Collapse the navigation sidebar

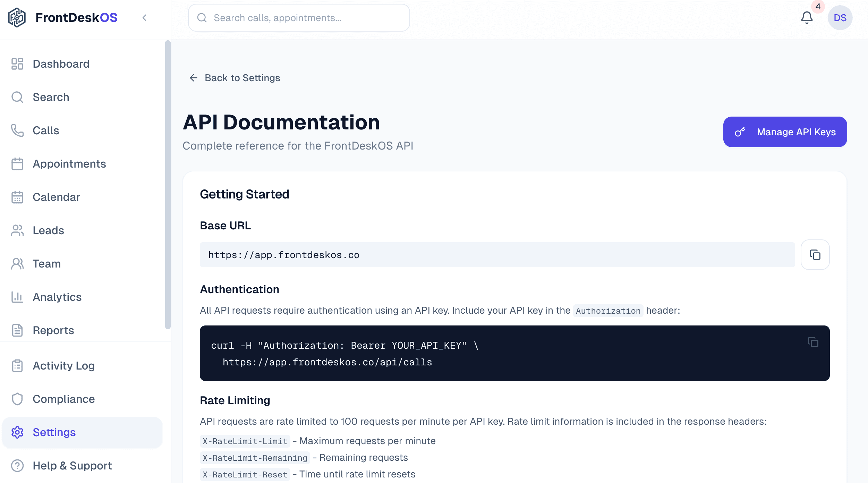(x=145, y=18)
